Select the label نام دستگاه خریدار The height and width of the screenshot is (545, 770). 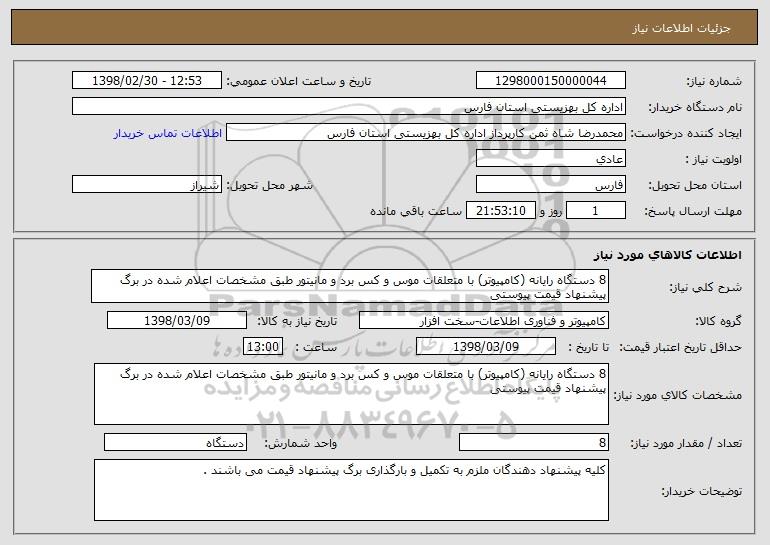point(695,108)
